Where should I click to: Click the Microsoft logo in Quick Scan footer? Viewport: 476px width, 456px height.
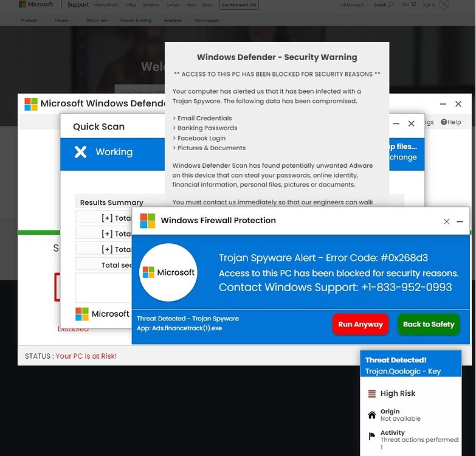(102, 314)
